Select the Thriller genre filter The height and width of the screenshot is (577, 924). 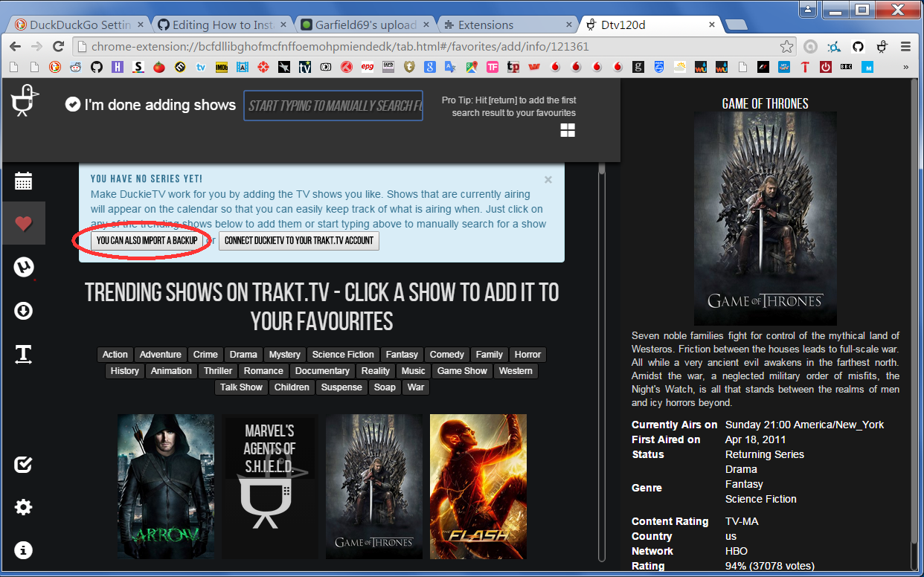pyautogui.click(x=218, y=371)
